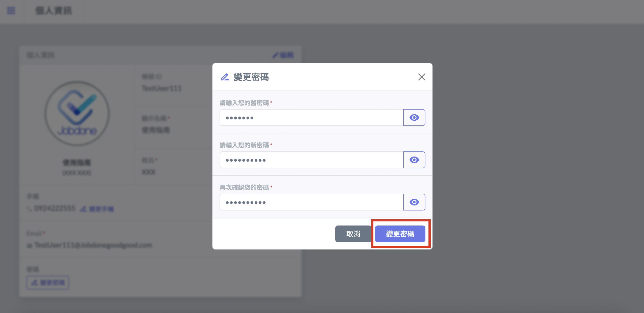Viewport: 644px width, 313px height.
Task: Click the pencil icon in dialog title
Action: pos(225,77)
